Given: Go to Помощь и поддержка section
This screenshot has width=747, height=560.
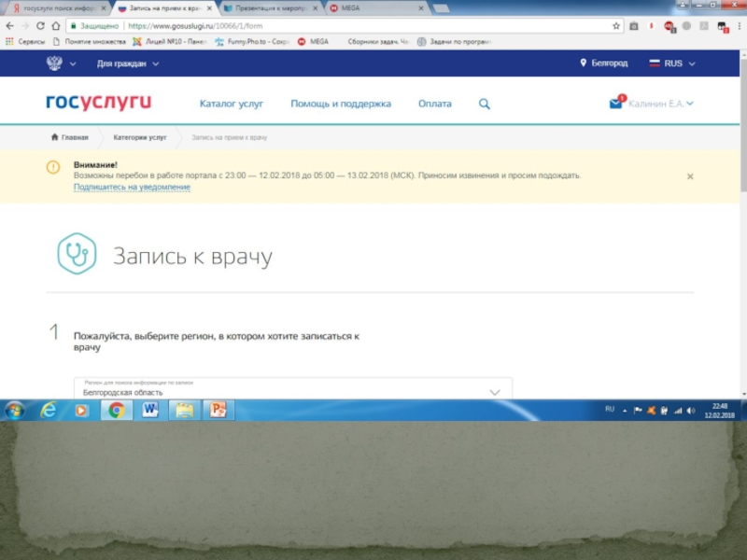Looking at the screenshot, I should click(x=341, y=105).
